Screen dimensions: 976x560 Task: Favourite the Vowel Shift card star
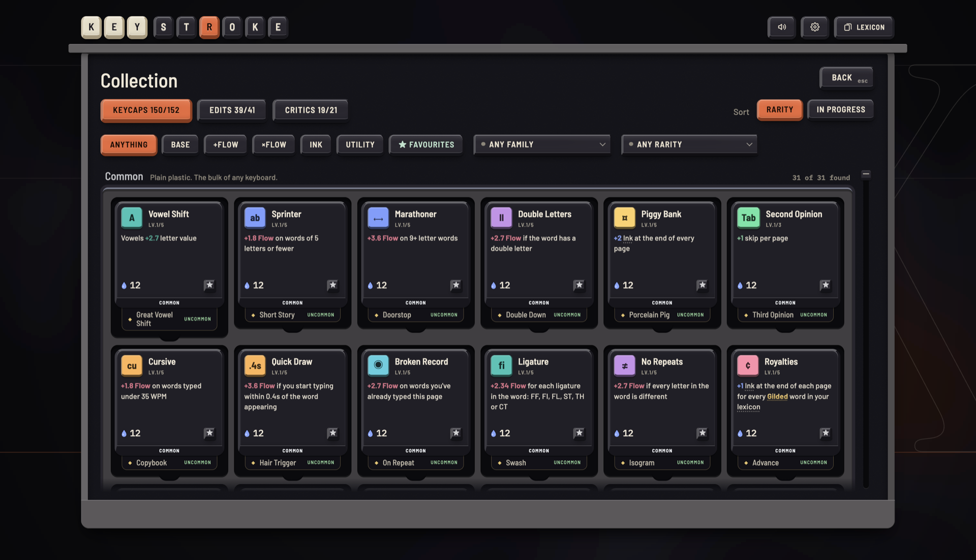(209, 285)
